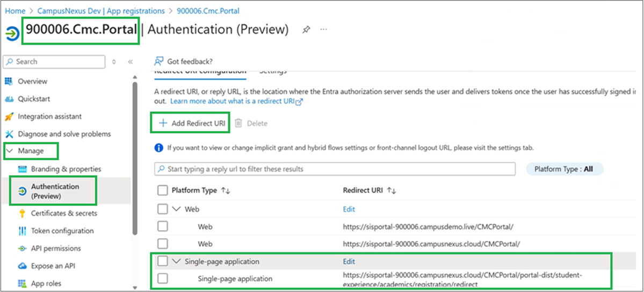Open the more options ellipsis menu
Viewport: 644px width, 292px height.
[324, 30]
